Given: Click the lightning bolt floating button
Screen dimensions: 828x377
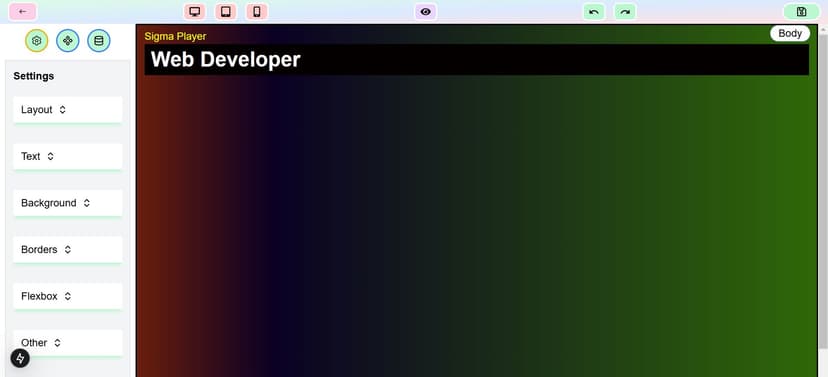Looking at the screenshot, I should coord(20,359).
